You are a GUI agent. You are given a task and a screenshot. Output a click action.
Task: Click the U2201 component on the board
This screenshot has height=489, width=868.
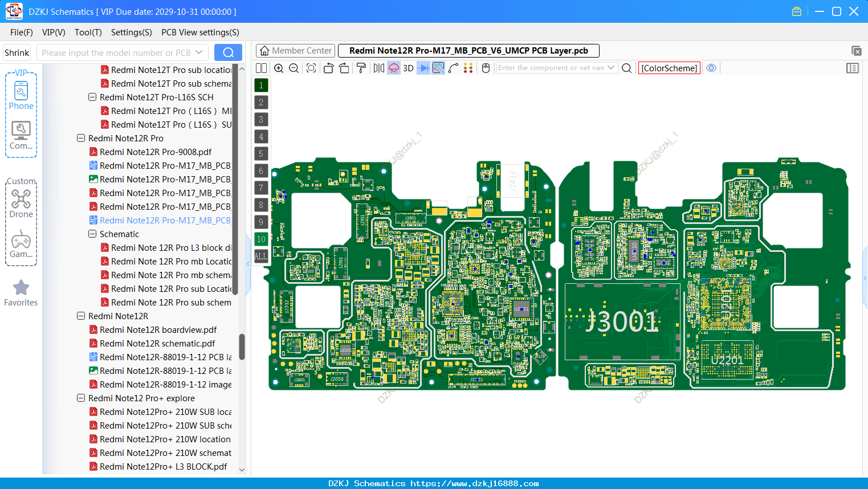[x=727, y=360]
